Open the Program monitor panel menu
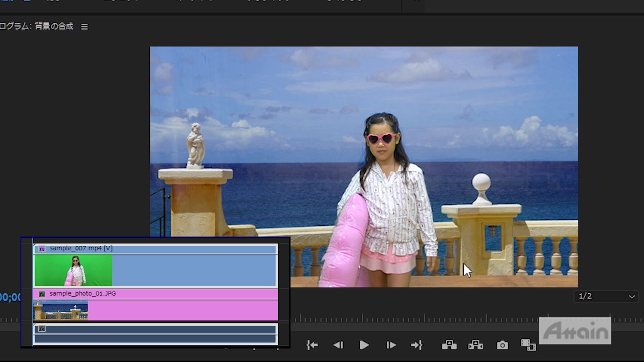 85,27
